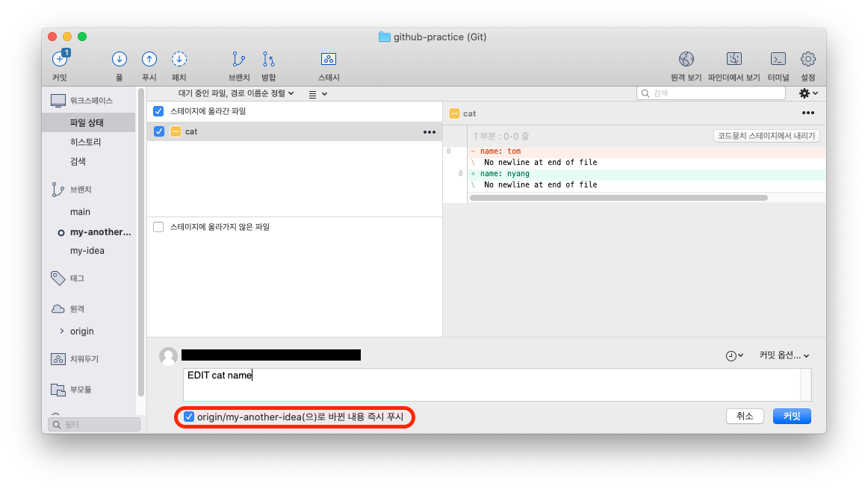Open the gear options dropdown near search
Screen dimensions: 868x489
[x=808, y=93]
